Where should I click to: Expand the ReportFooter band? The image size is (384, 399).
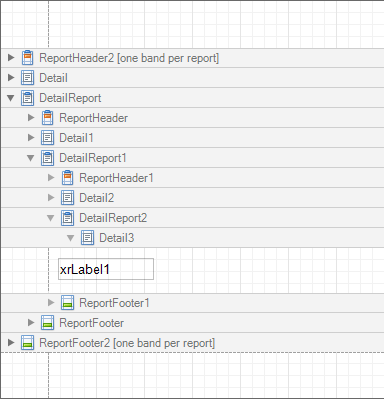[x=31, y=322]
